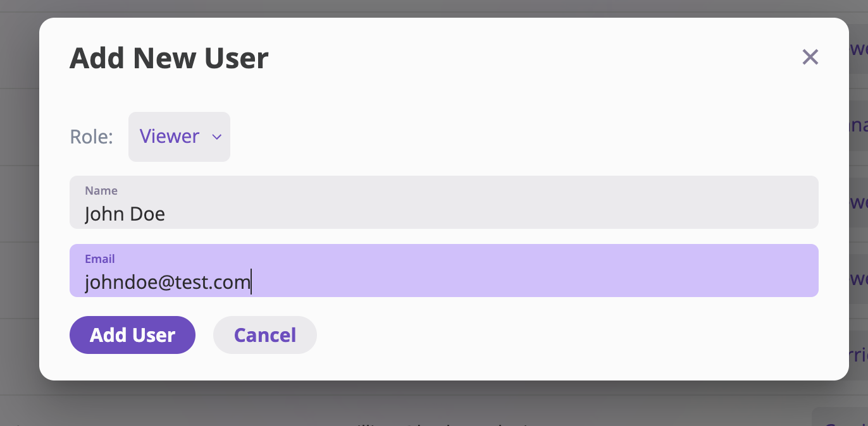This screenshot has width=868, height=426.
Task: Submit with the Add User button
Action: [132, 335]
